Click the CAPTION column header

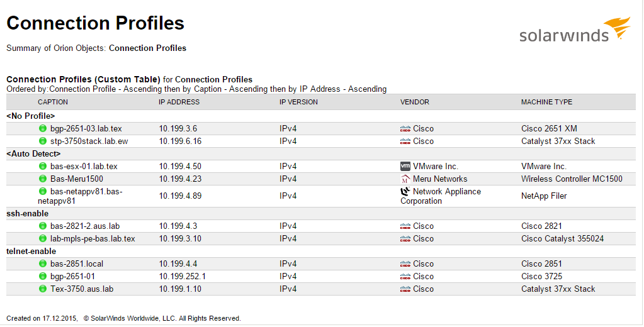[x=53, y=102]
